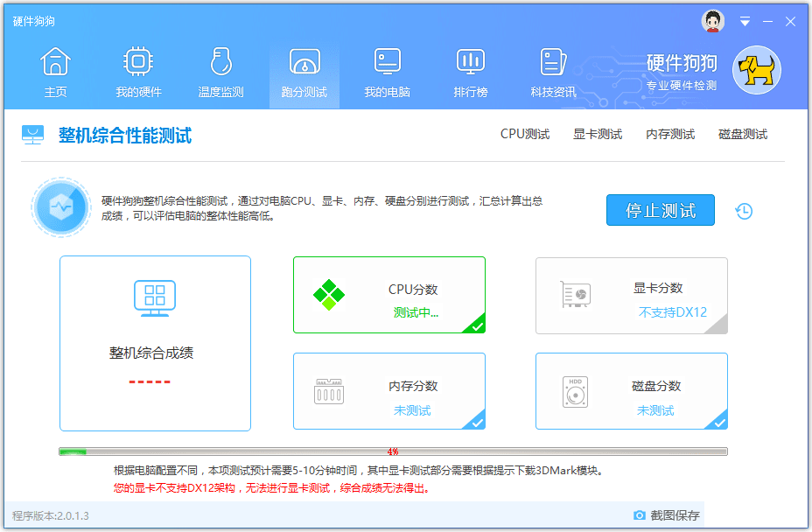Open test history clock icon

(x=744, y=211)
